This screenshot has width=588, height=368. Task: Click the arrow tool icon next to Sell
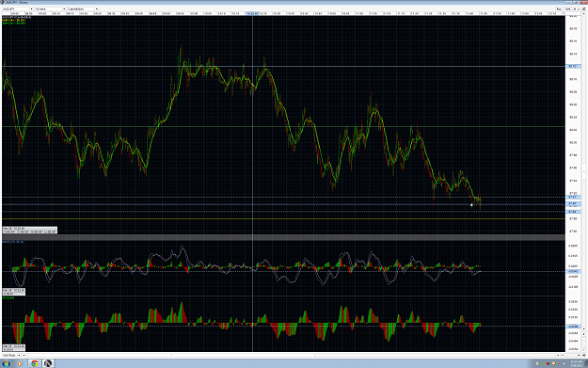575,8
